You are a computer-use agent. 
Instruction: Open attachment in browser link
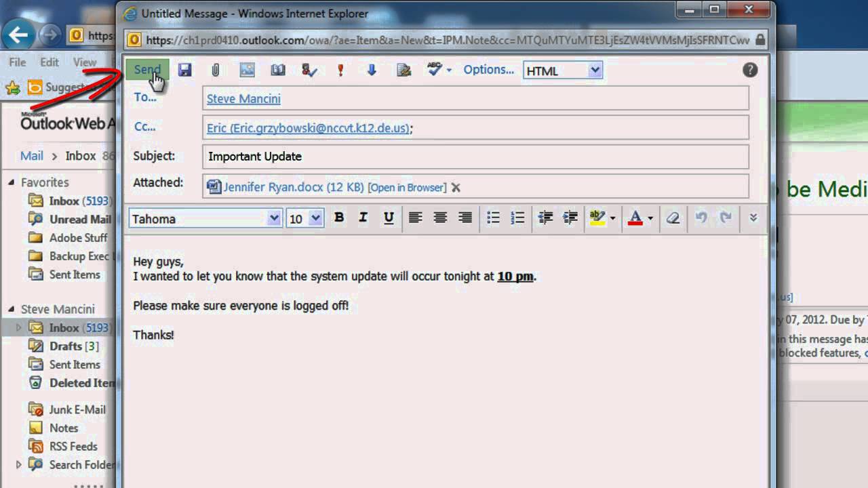coord(407,188)
